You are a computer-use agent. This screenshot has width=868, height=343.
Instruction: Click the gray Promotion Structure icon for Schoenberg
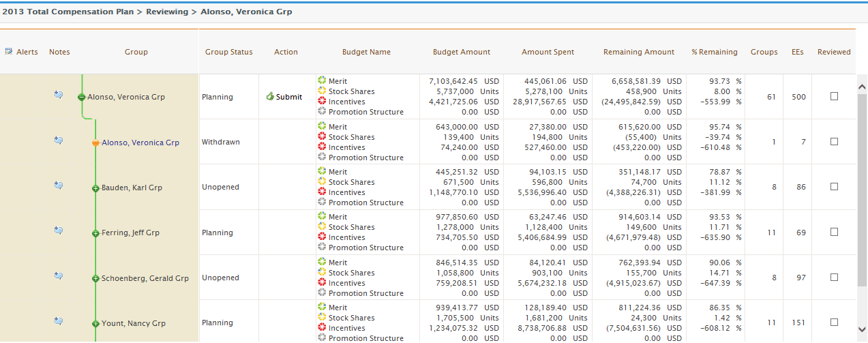coord(322,293)
